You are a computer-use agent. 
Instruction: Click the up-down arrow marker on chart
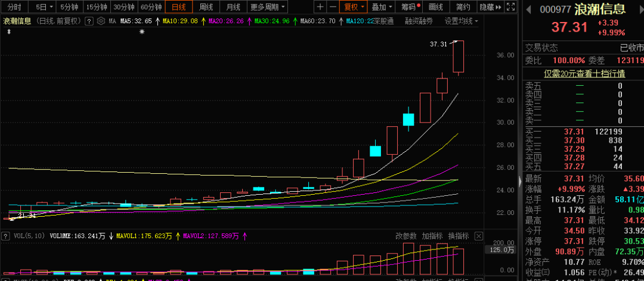(x=8, y=32)
